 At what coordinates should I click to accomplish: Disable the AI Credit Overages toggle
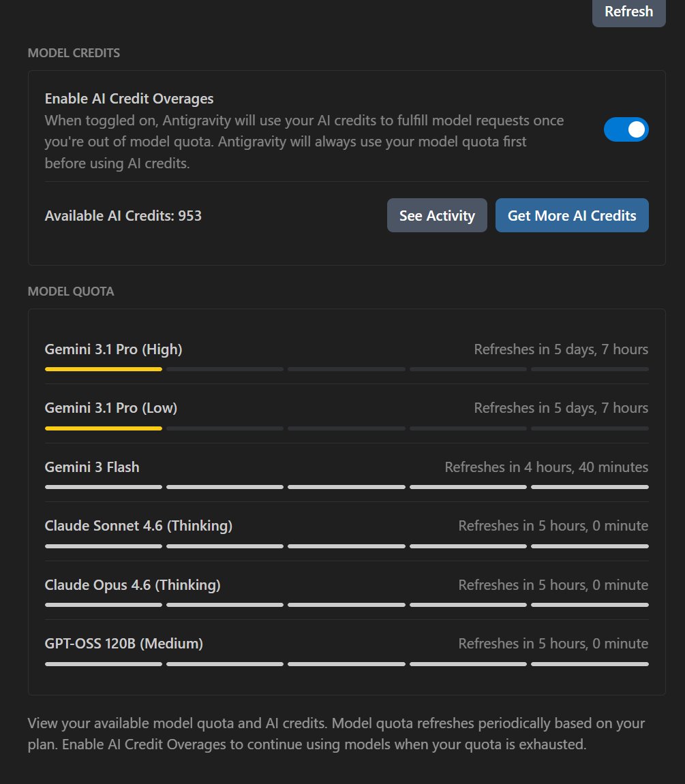coord(626,129)
